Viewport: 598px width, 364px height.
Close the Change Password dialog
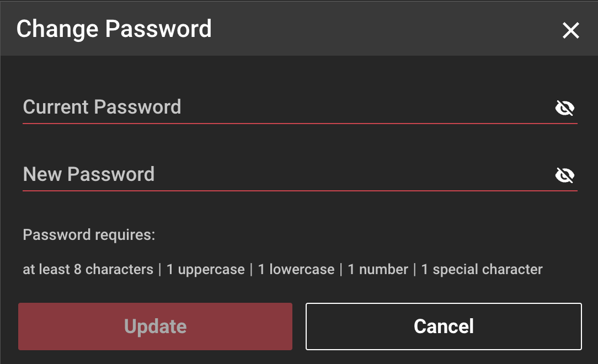click(x=570, y=30)
